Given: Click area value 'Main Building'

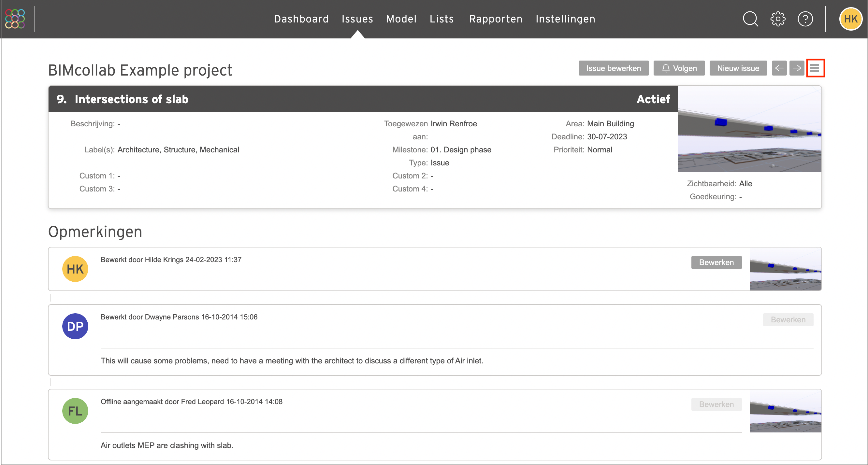Looking at the screenshot, I should point(610,124).
